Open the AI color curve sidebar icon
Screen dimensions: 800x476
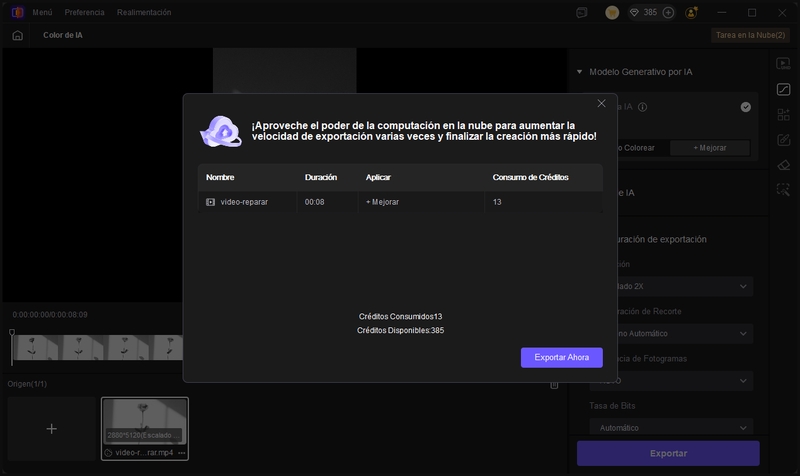coord(783,90)
